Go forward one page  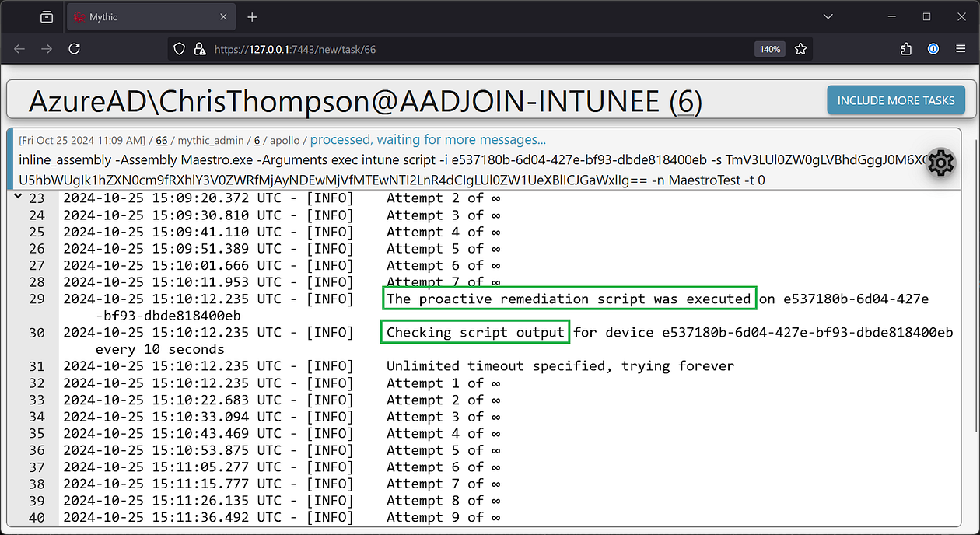47,48
